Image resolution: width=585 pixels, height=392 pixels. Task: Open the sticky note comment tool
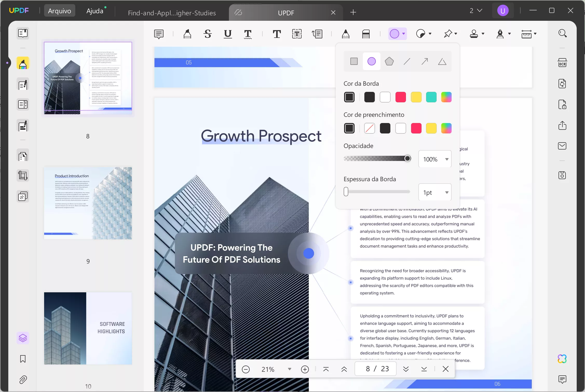point(159,34)
